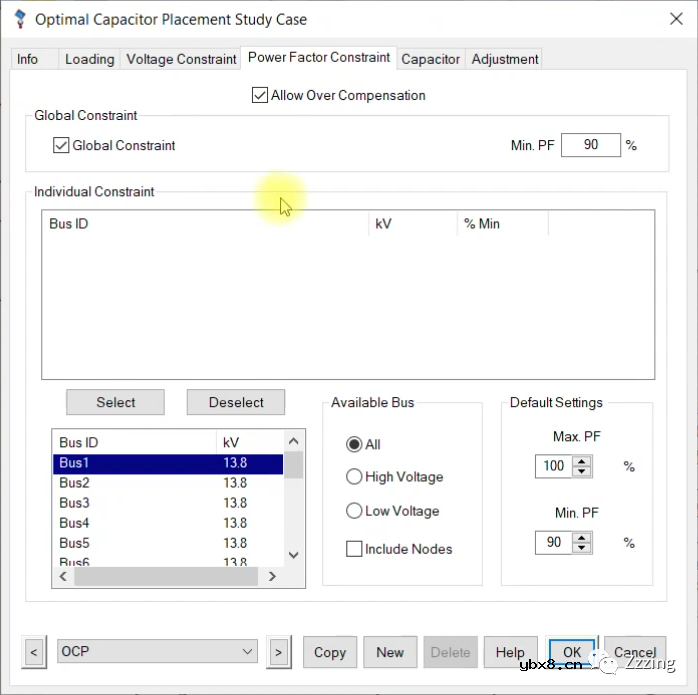Uncheck the Global Constraint checkbox
The height and width of the screenshot is (695, 698).
coord(62,146)
